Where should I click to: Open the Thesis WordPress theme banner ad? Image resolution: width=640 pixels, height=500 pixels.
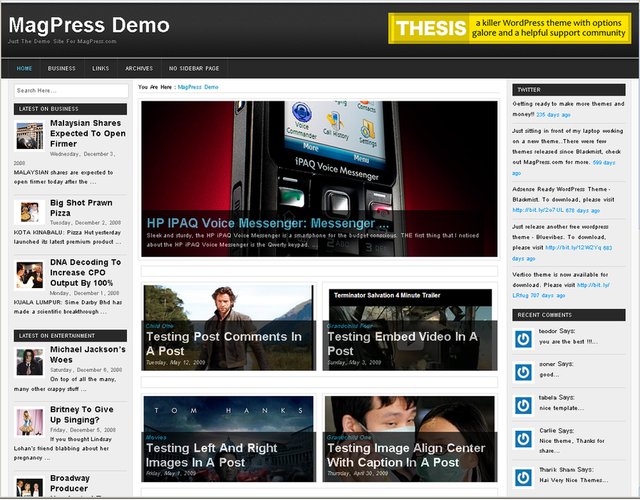pyautogui.click(x=509, y=28)
